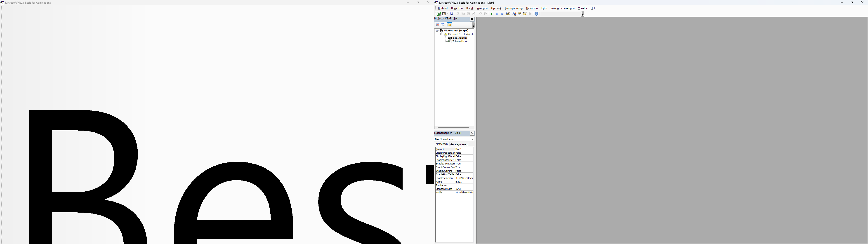868x244 pixels.
Task: Collapse the VBAProject (Map1) tree node
Action: tap(437, 31)
